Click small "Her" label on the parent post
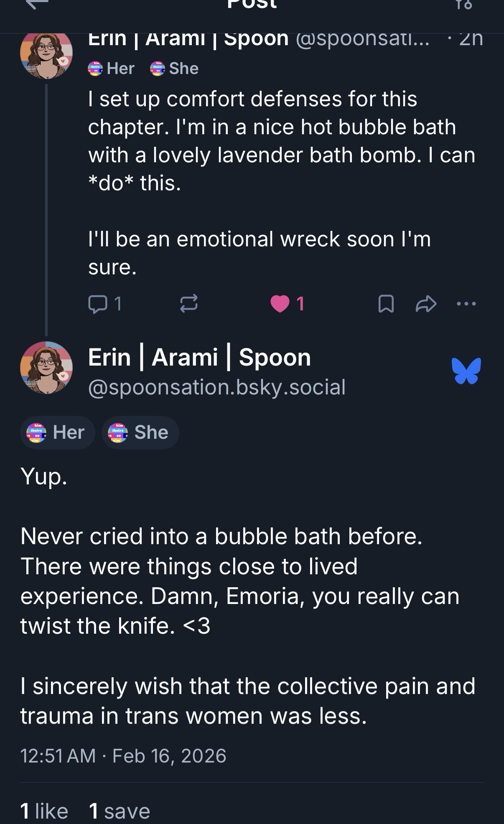The image size is (504, 824). 111,69
